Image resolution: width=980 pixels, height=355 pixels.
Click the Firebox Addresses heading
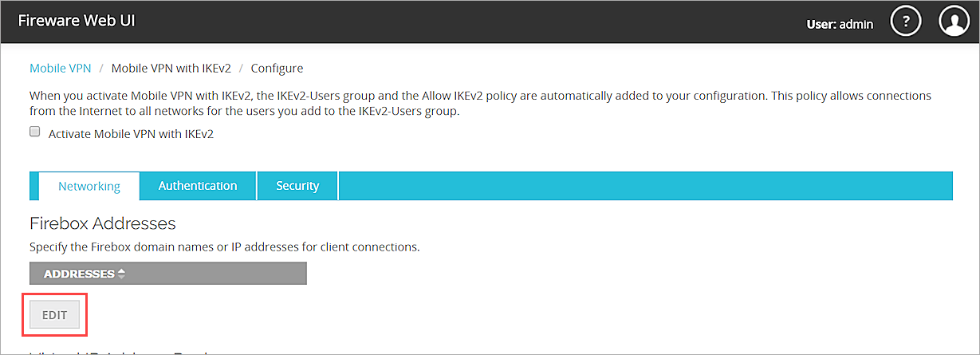click(x=102, y=223)
